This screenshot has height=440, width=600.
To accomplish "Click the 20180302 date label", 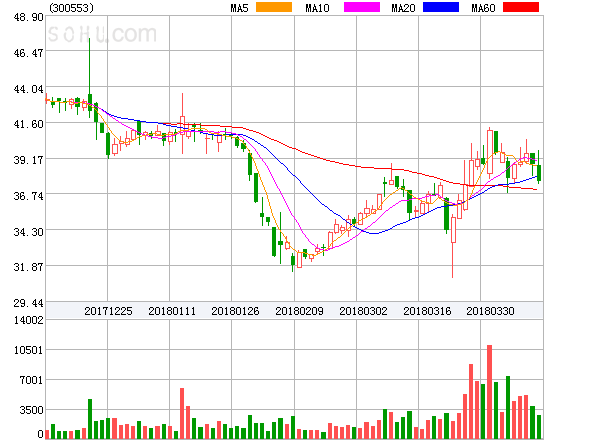I will click(x=363, y=311).
